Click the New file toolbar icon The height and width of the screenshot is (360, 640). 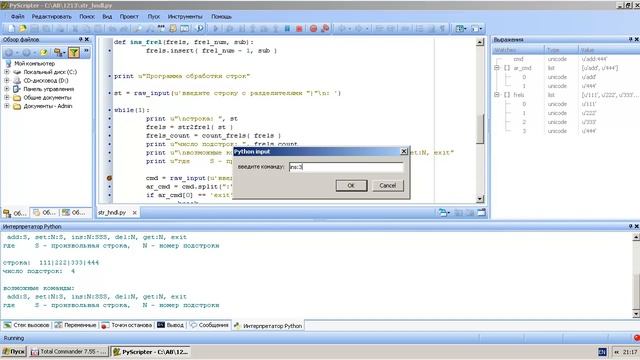[11, 28]
